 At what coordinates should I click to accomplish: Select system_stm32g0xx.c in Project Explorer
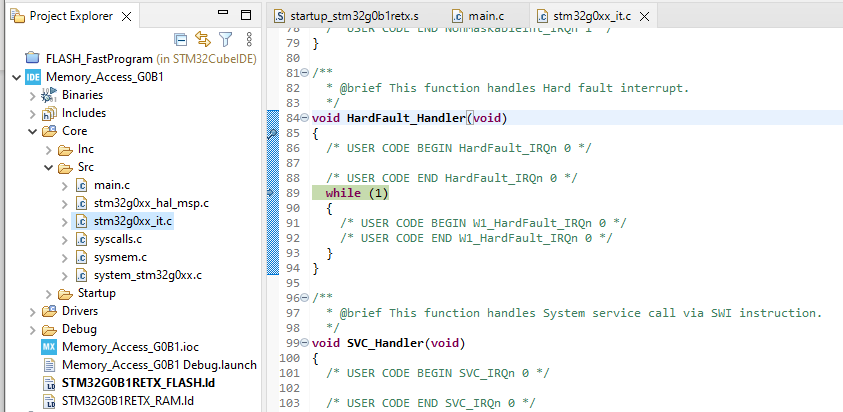(148, 275)
